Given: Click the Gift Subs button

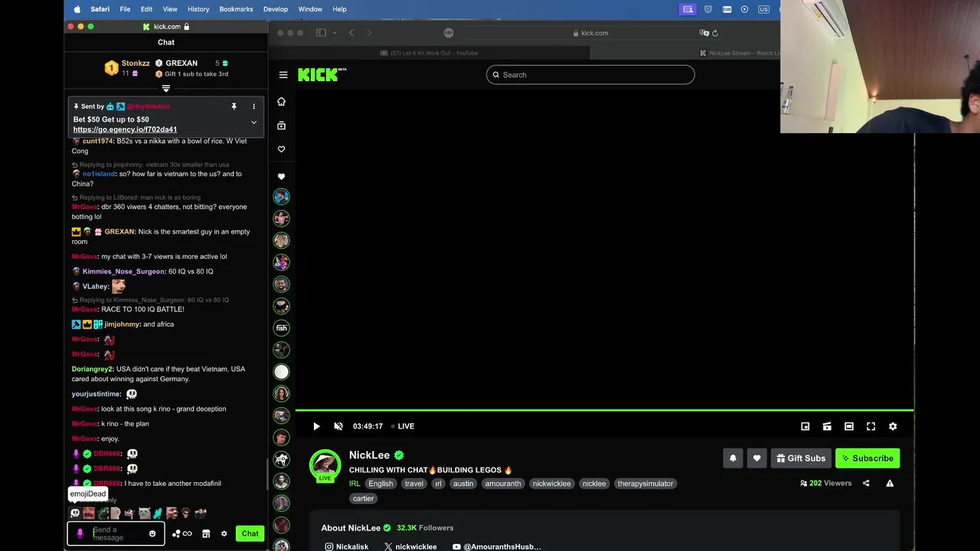Looking at the screenshot, I should point(801,458).
